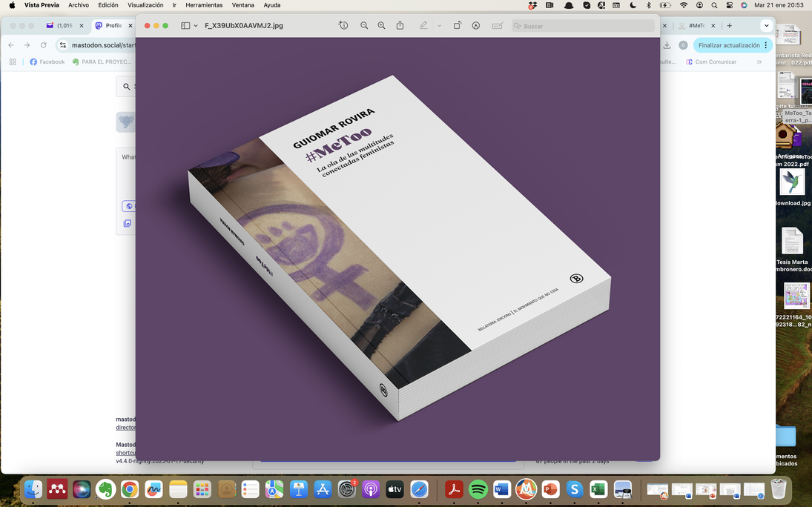Viewport: 812px width, 507px height.
Task: Expand the sidebar view options chevron
Action: point(196,25)
